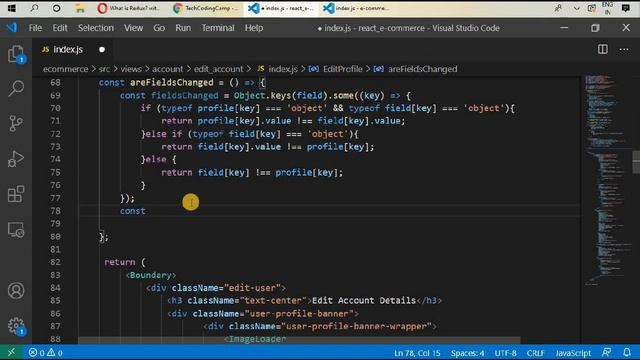Switch to VS Code e-commerce window in taskbar
640x360 pixels.
click(356, 8)
